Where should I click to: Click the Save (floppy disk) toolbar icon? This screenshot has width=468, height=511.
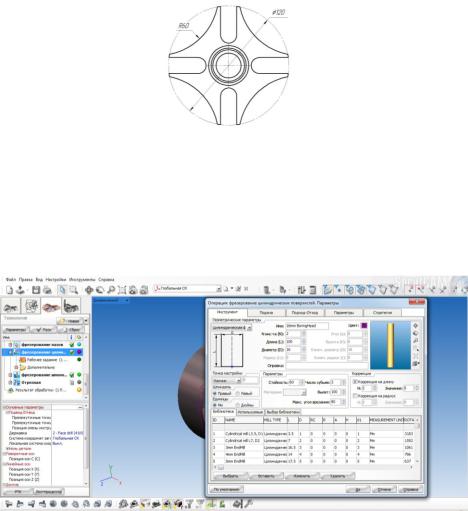click(x=36, y=290)
